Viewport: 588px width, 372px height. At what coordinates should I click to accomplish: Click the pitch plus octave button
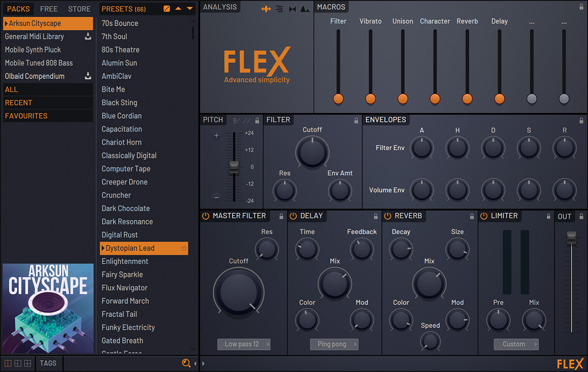pos(217,136)
